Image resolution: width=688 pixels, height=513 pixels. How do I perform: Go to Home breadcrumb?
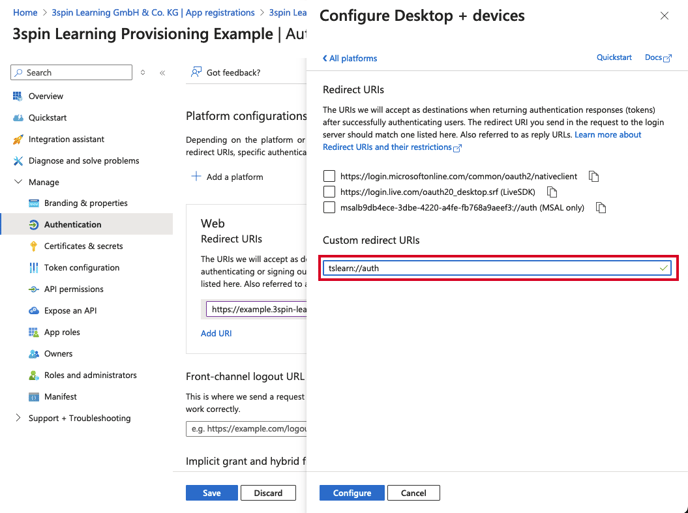(x=25, y=13)
